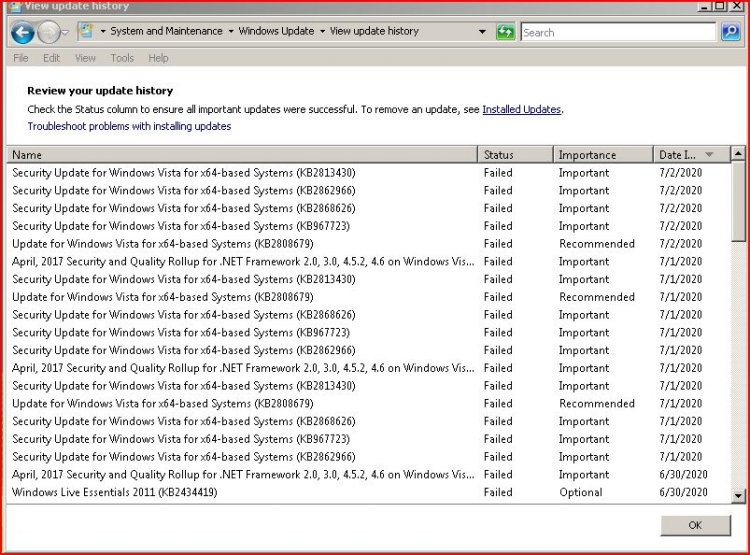750x555 pixels.
Task: Open the View menu
Action: coord(85,58)
